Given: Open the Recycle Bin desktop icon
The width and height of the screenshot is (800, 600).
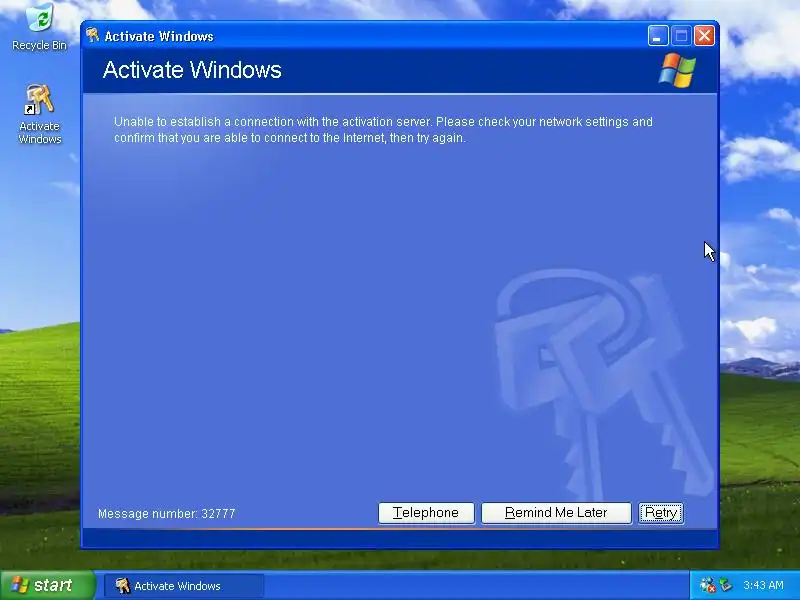Looking at the screenshot, I should [40, 27].
